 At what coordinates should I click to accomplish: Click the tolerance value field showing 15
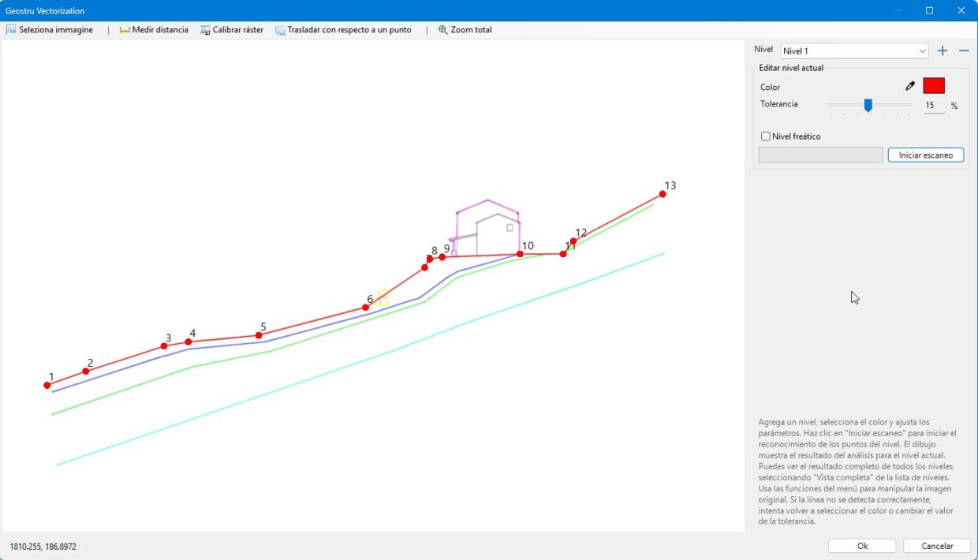[934, 105]
